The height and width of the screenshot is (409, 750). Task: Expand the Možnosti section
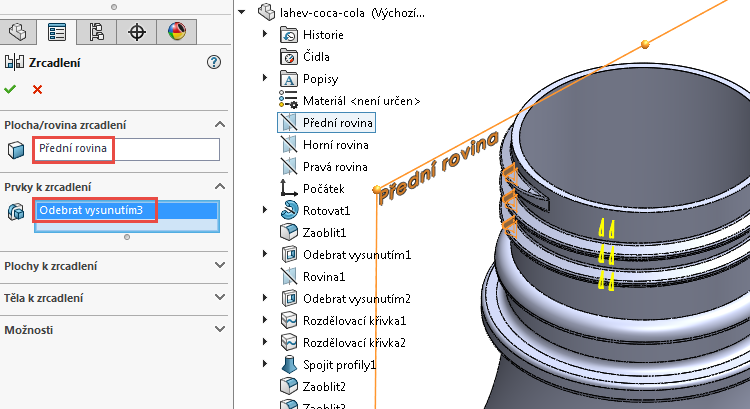click(220, 330)
